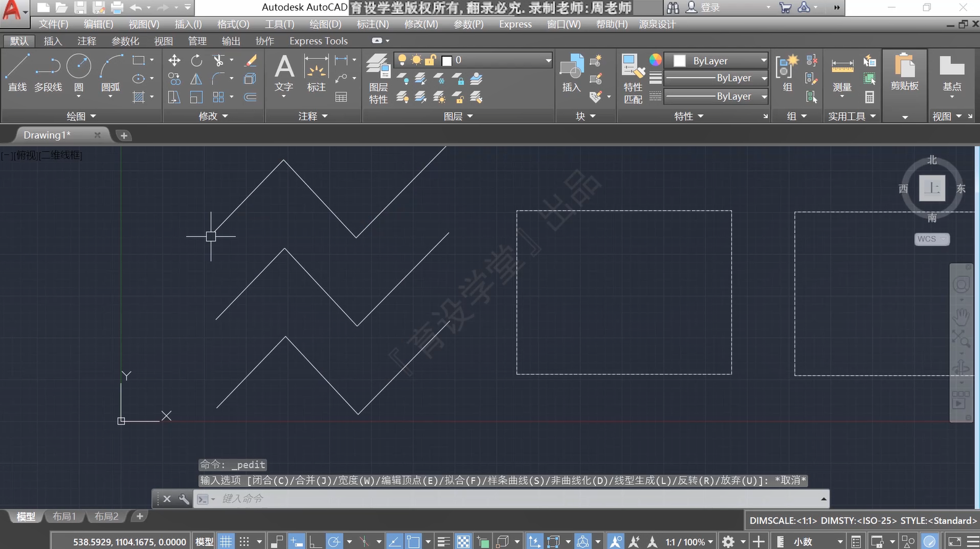This screenshot has width=980, height=549.
Task: Click the Erase tool icon
Action: (251, 61)
